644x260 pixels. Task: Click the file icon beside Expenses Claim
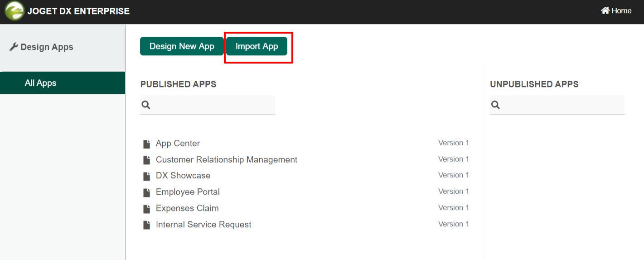point(146,209)
